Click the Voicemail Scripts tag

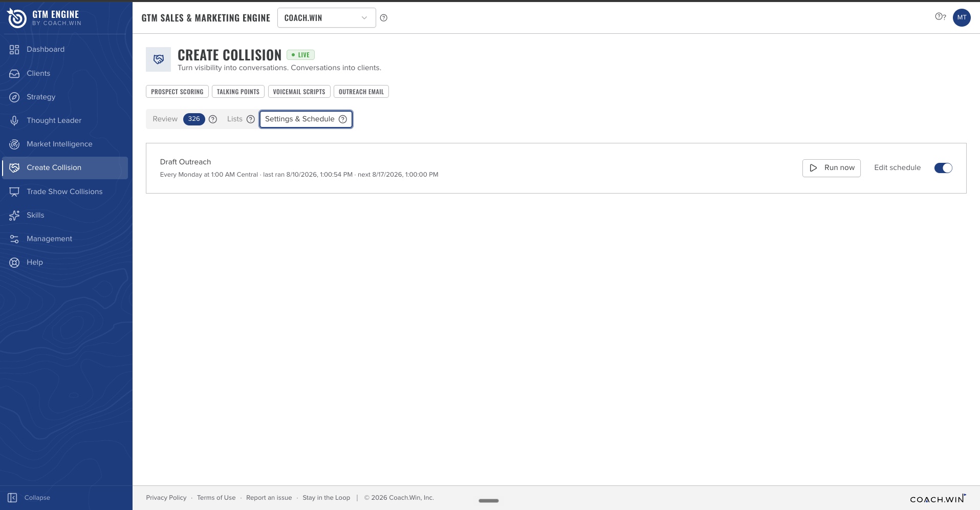pyautogui.click(x=299, y=92)
